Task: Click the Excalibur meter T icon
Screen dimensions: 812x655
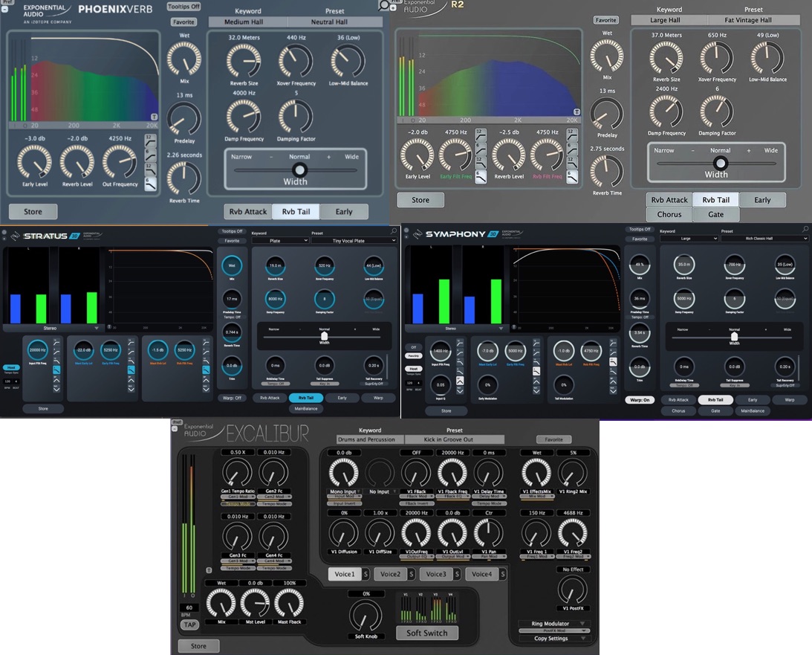Action: pos(210,570)
